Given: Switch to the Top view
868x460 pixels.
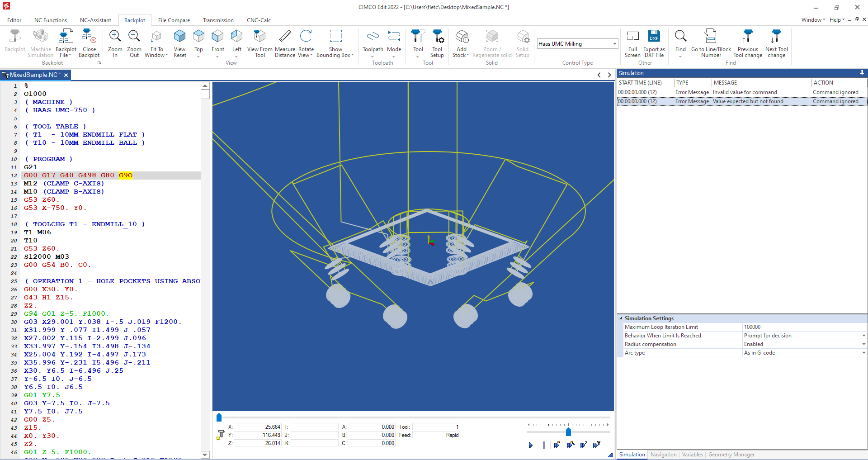Looking at the screenshot, I should [198, 43].
